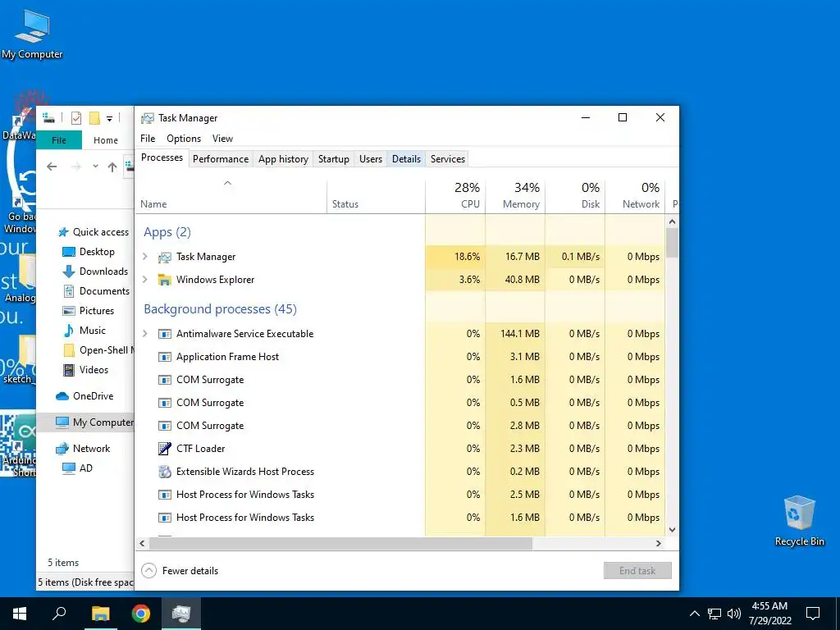840x630 pixels.
Task: Click the Task Manager row icon in Apps
Action: coord(164,257)
